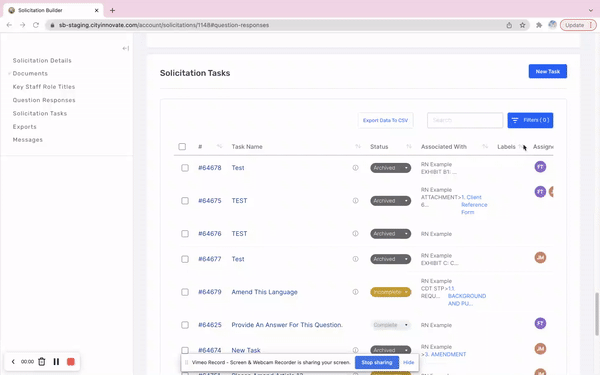
Task: Open Messages in sidebar
Action: 28,140
